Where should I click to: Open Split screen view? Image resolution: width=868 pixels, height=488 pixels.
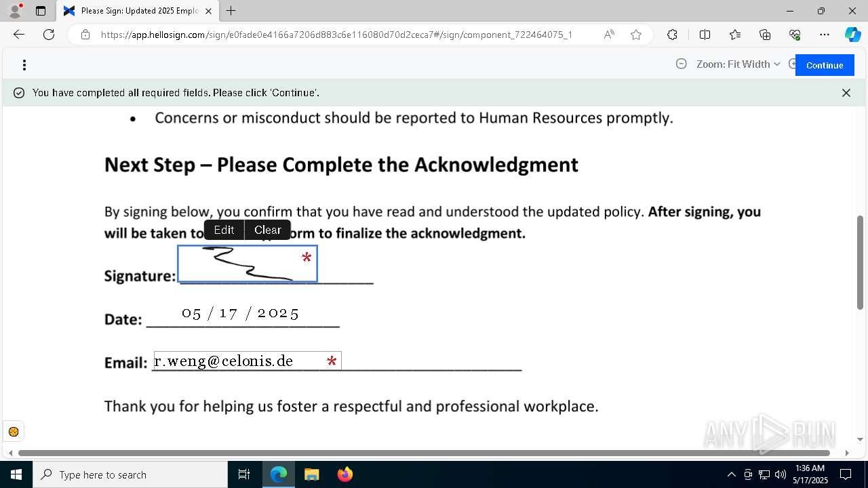705,35
